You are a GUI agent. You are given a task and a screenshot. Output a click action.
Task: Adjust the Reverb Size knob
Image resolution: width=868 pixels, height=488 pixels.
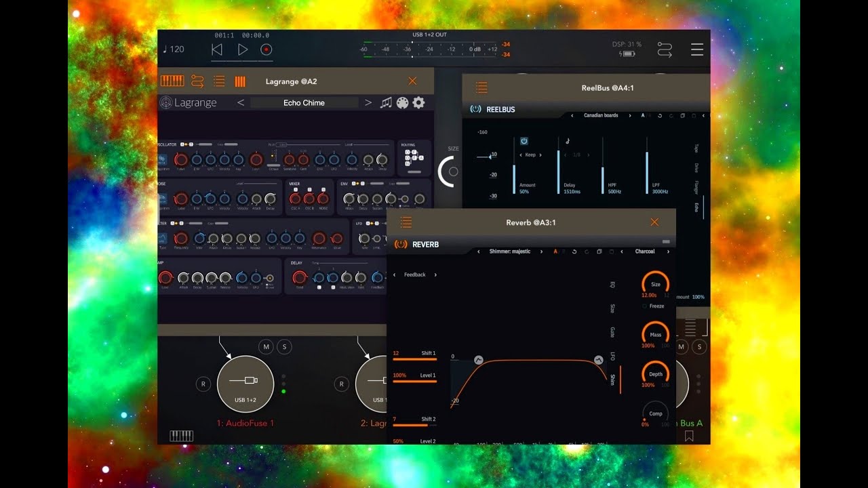tap(656, 283)
